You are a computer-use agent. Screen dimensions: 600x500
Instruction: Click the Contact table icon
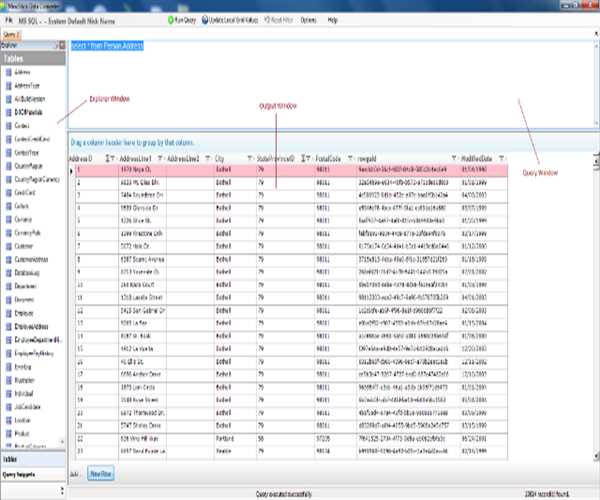[9, 124]
